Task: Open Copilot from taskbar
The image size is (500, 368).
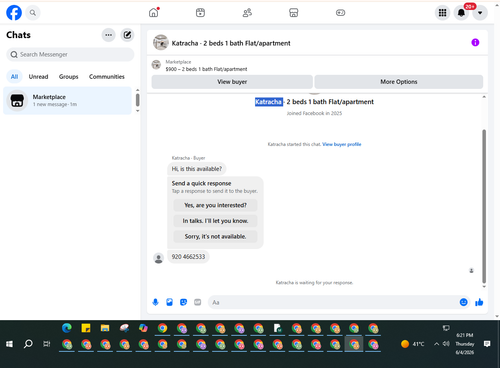Action: [143, 328]
